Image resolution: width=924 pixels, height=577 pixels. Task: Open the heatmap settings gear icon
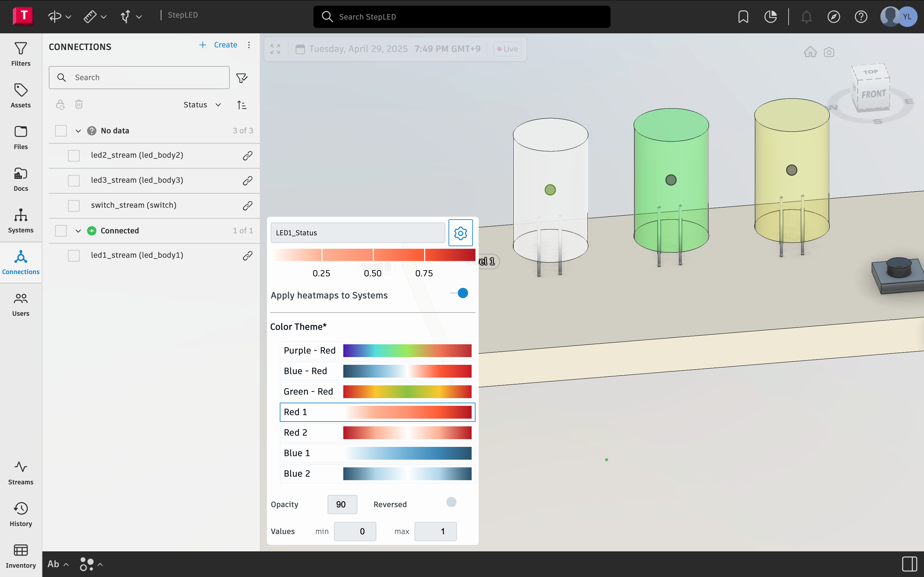(460, 233)
